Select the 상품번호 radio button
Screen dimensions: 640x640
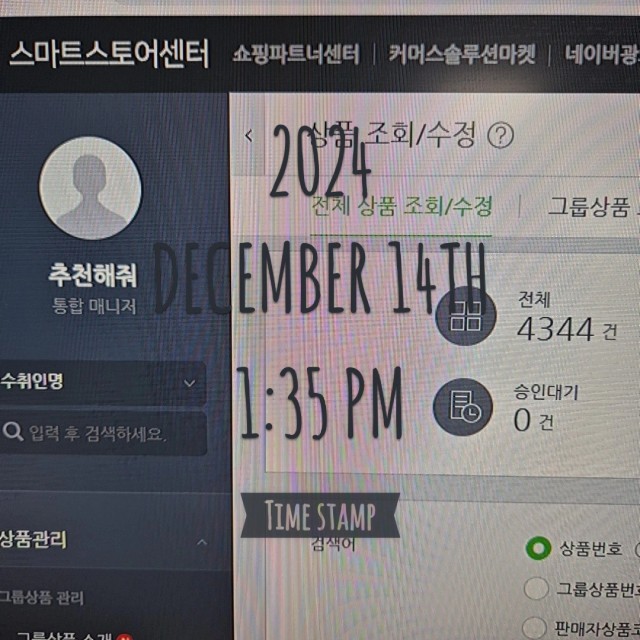[538, 548]
